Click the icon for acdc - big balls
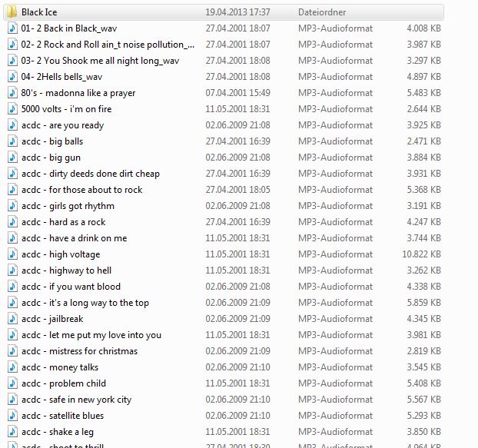Screen dimensions: 478x448 (12, 141)
